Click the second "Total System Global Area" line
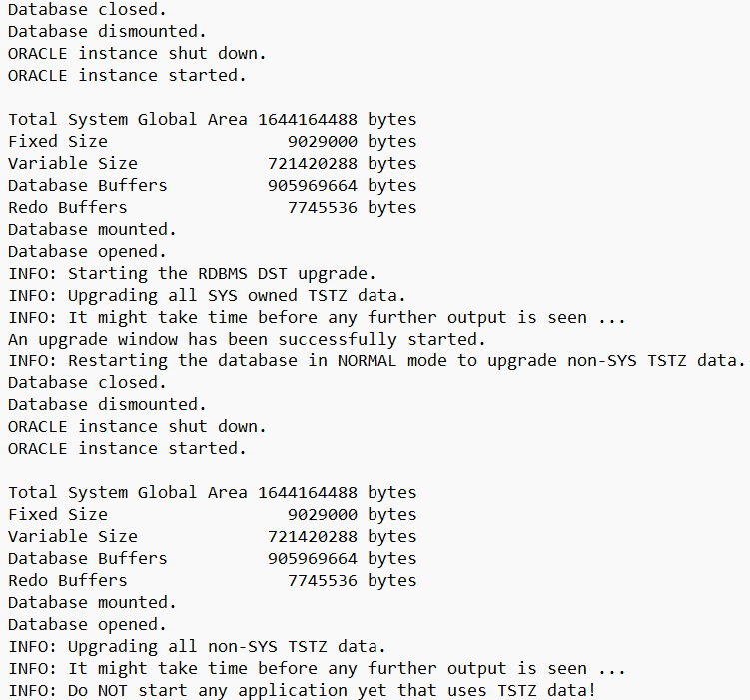This screenshot has width=750, height=700. (x=212, y=492)
